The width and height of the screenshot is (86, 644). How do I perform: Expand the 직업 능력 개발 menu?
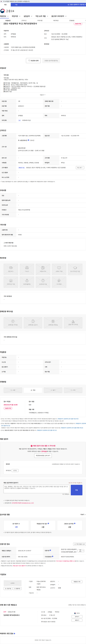[x=42, y=16]
